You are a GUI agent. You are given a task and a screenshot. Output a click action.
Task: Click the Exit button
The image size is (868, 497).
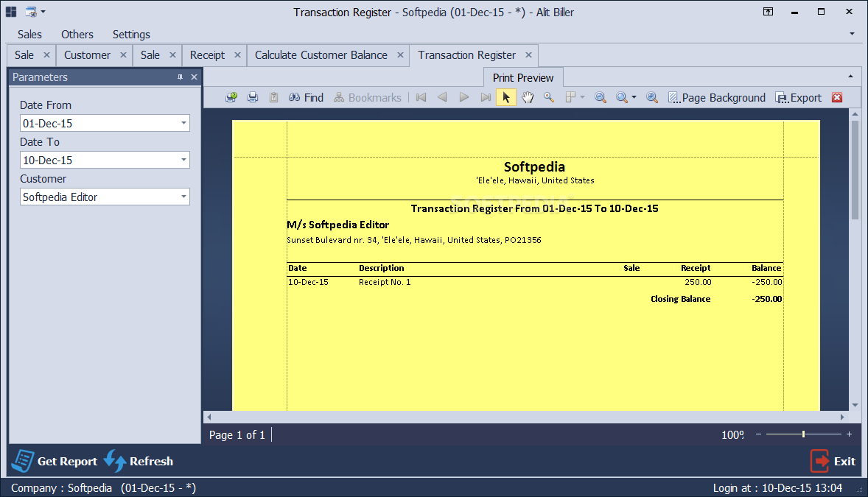833,461
